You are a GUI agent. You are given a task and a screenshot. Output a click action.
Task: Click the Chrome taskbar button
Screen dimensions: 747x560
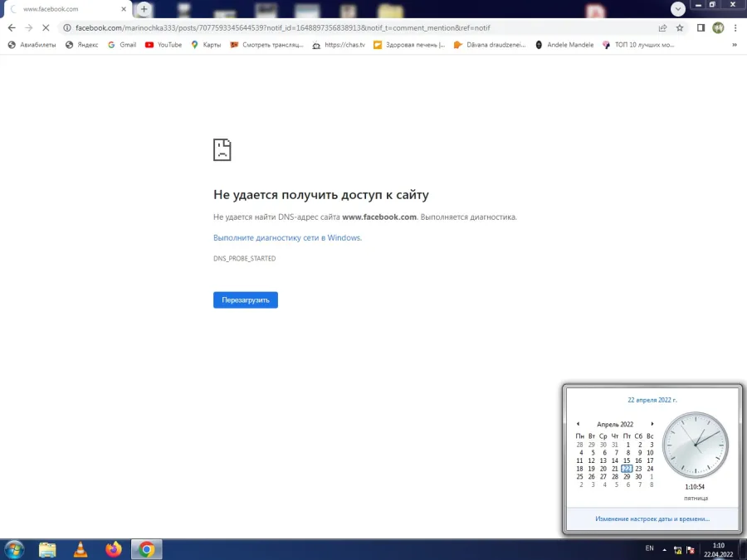[x=147, y=550]
